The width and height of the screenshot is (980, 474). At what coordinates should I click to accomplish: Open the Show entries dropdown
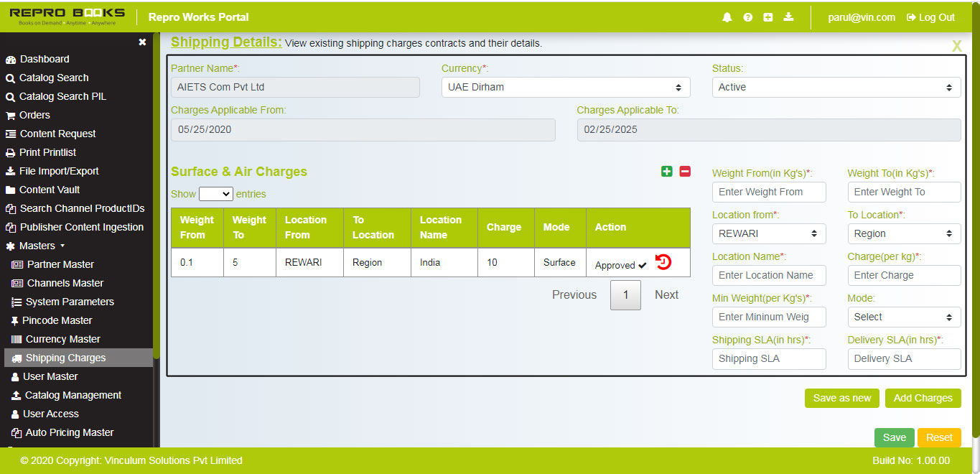tap(215, 194)
